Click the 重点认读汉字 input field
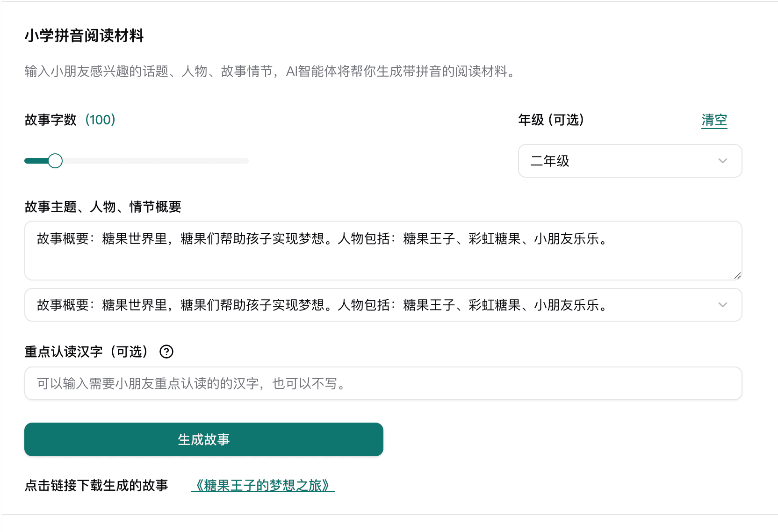The width and height of the screenshot is (778, 532). click(x=382, y=383)
